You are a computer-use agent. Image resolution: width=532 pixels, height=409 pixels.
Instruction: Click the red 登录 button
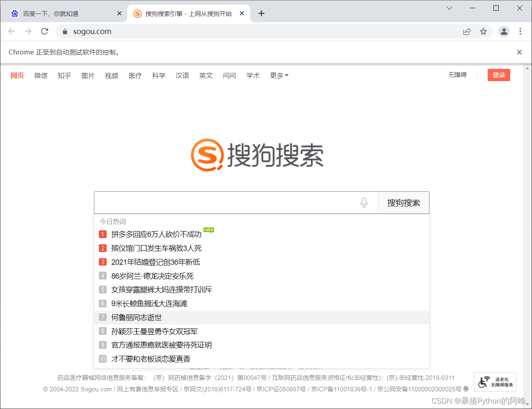(x=499, y=75)
